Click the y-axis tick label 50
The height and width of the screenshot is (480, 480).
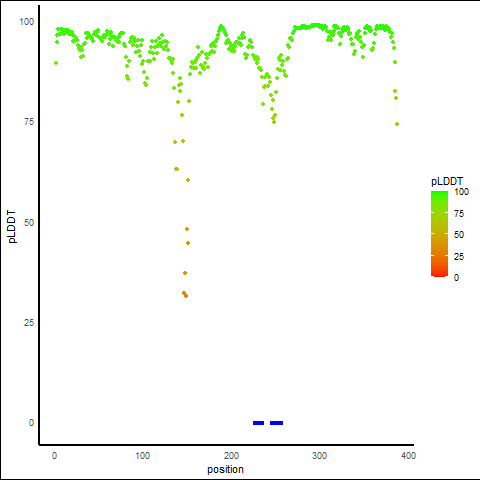[29, 222]
